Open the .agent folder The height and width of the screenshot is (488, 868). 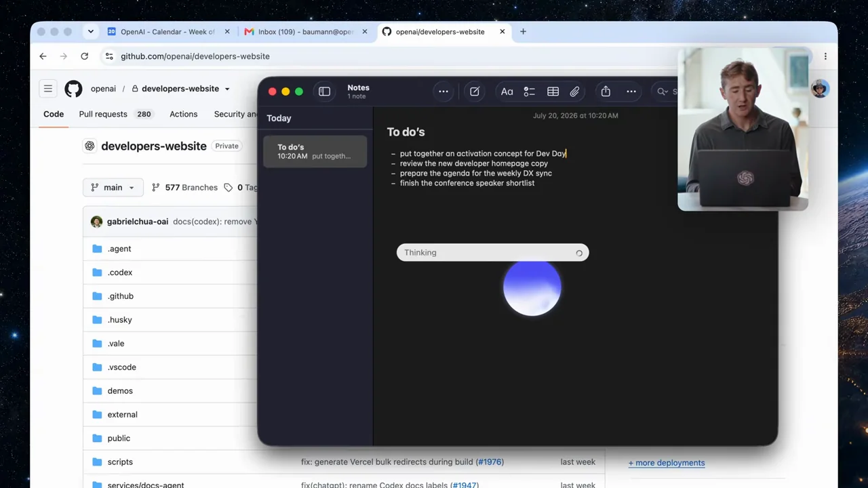[x=119, y=249]
